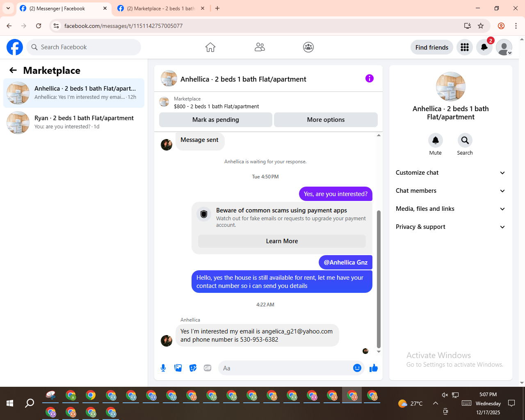
Task: Send a thumbs-up like
Action: pos(374,368)
